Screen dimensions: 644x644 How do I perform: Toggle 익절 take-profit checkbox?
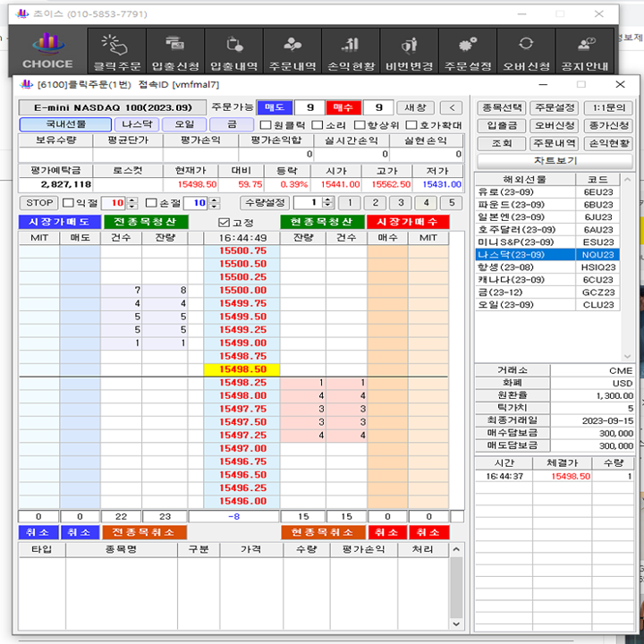pos(68,202)
